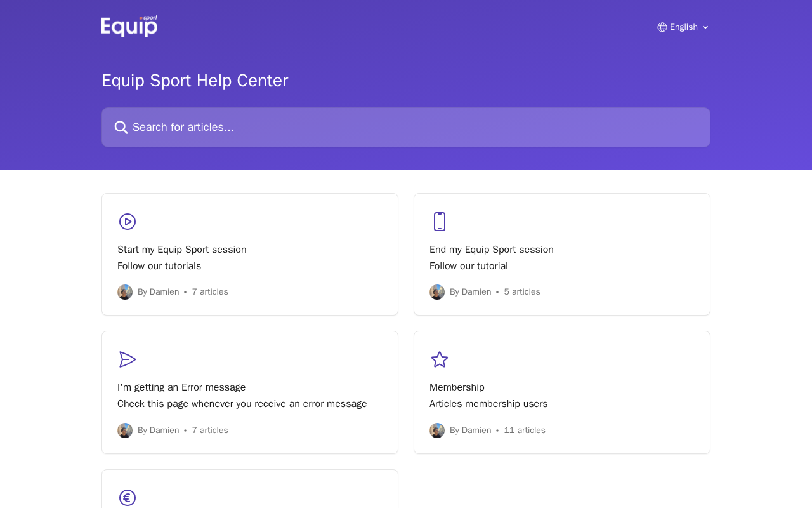Open Start my Equip Sport session
Image resolution: width=812 pixels, height=508 pixels.
(x=182, y=250)
